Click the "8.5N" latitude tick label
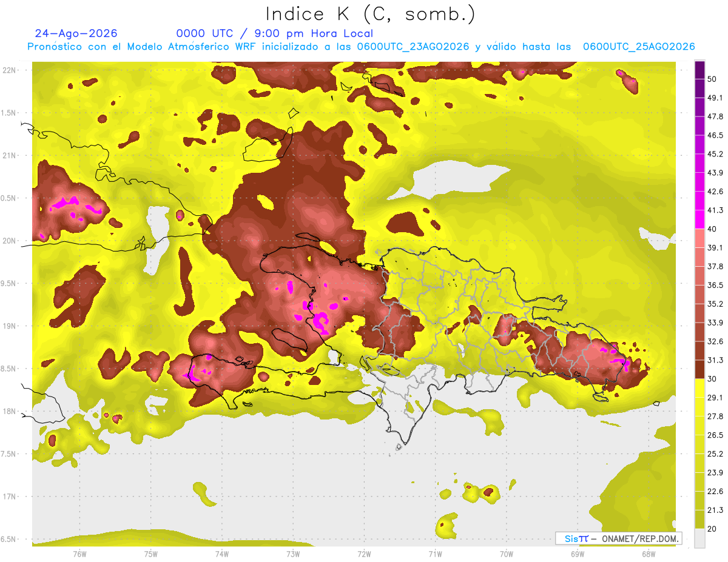Image resolution: width=728 pixels, height=562 pixels. pos(9,369)
